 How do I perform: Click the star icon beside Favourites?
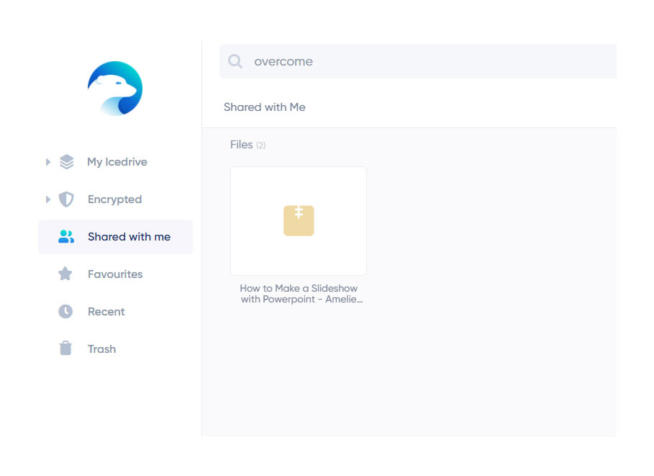tap(66, 274)
